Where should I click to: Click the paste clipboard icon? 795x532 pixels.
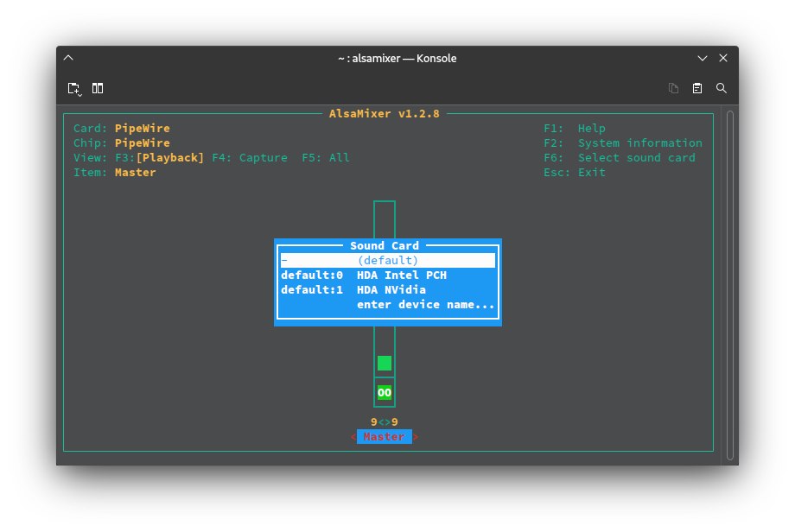pos(697,88)
